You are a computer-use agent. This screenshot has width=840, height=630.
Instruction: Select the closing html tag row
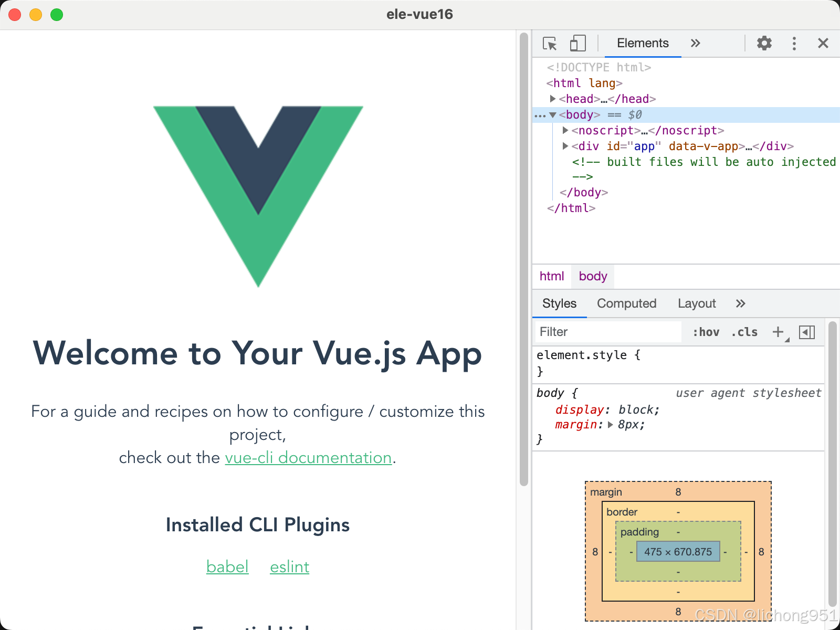point(686,208)
